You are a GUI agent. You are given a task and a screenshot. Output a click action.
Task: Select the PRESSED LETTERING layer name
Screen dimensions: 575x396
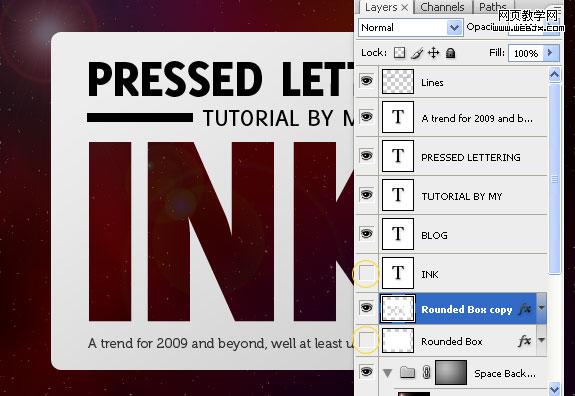tap(470, 157)
